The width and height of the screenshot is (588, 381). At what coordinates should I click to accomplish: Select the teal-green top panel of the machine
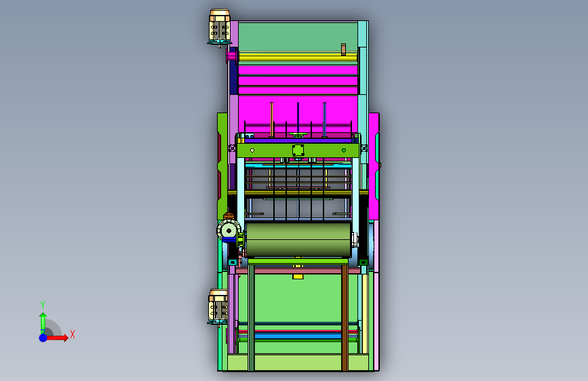[298, 37]
